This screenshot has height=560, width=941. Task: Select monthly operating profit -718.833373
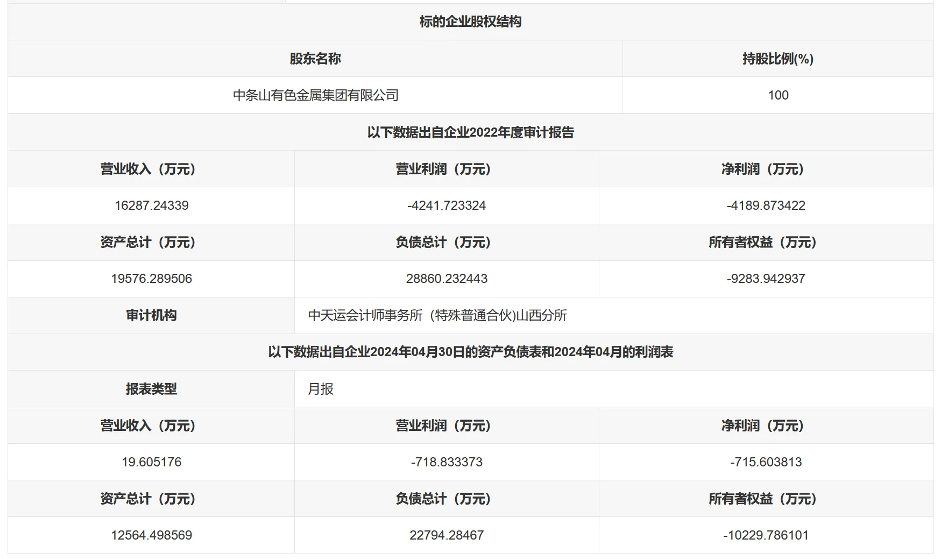[x=447, y=462]
